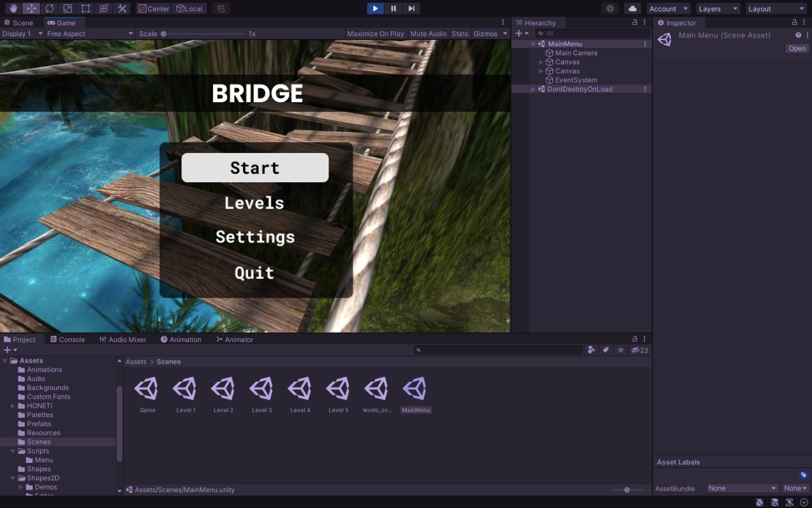This screenshot has width=812, height=508.
Task: Toggle Mute Audio in Game view
Action: pyautogui.click(x=428, y=34)
